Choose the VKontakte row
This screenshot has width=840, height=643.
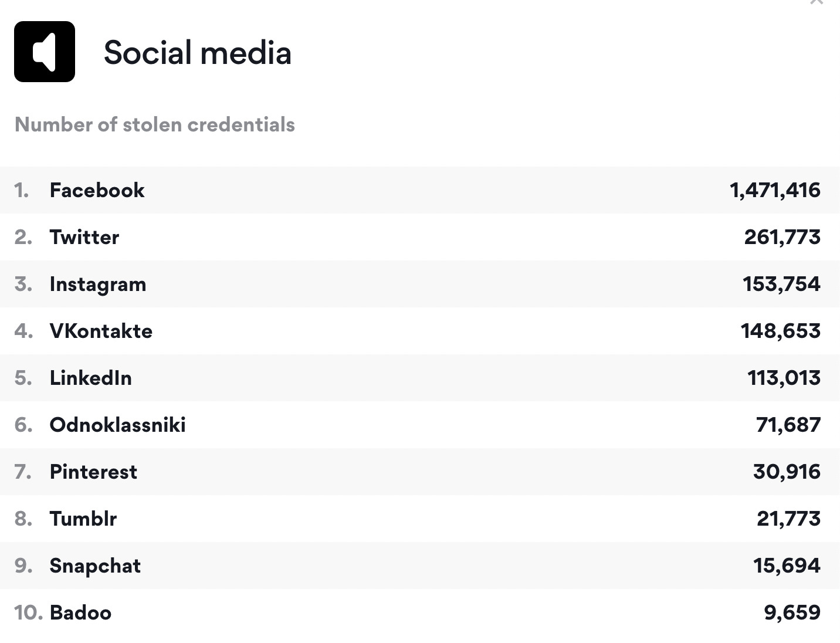tap(101, 331)
